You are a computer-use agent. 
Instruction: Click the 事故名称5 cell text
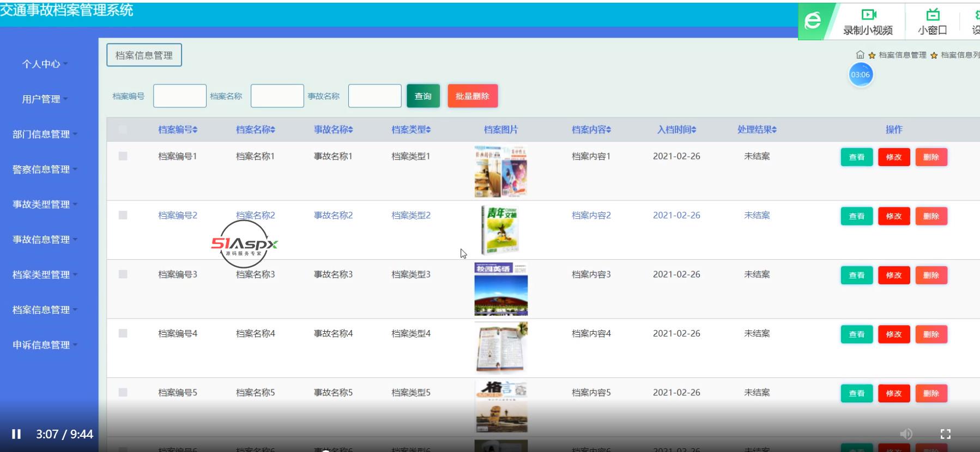[334, 392]
